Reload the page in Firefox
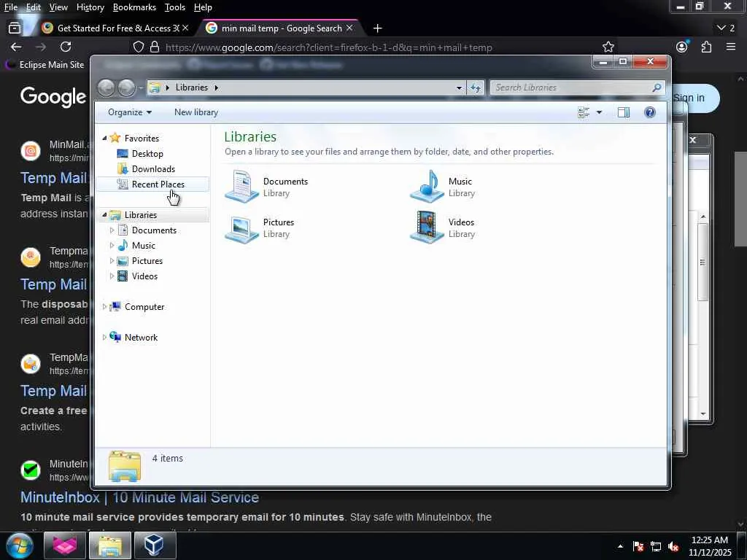 point(66,47)
